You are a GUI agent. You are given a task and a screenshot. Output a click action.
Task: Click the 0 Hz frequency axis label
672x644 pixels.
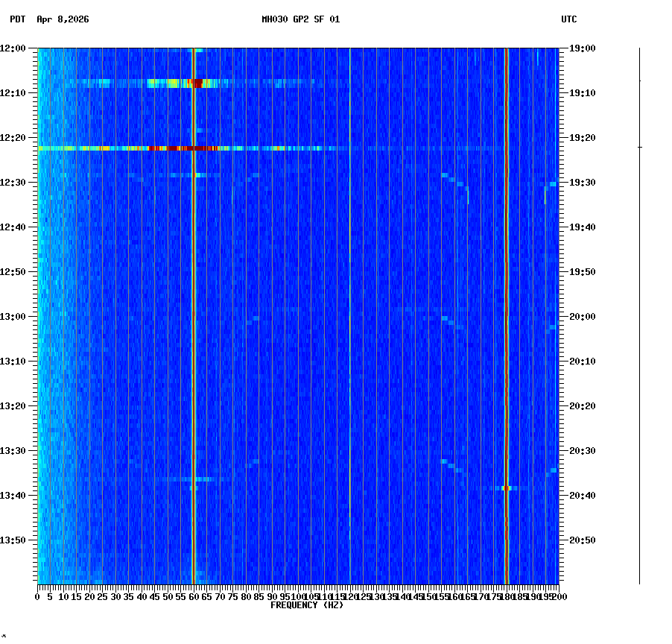coord(35,596)
